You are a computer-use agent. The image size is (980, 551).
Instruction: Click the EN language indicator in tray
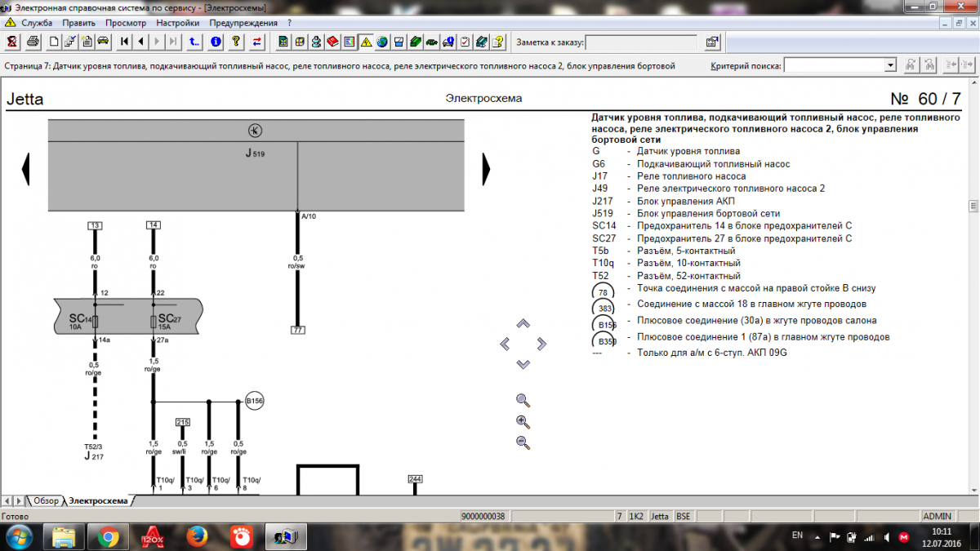pos(797,535)
